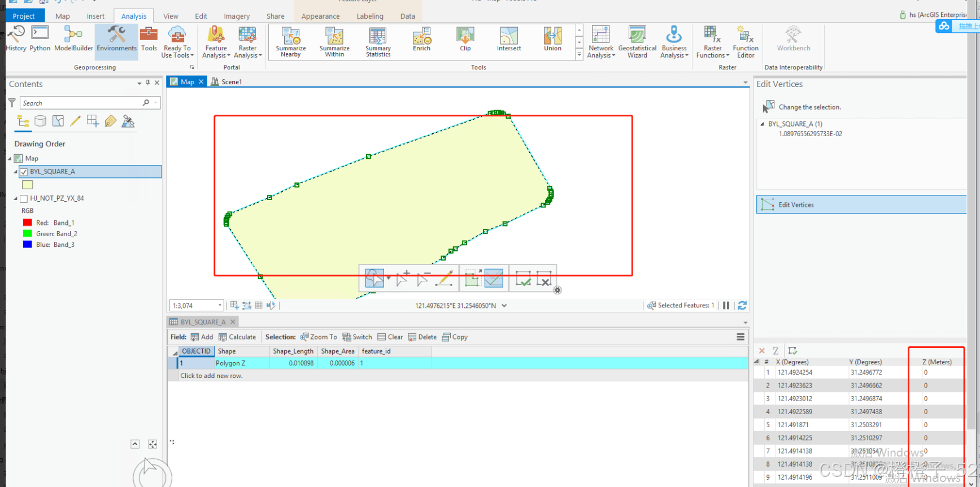The width and height of the screenshot is (980, 487).
Task: Click the Blue Band_3 color swatch
Action: click(x=27, y=245)
